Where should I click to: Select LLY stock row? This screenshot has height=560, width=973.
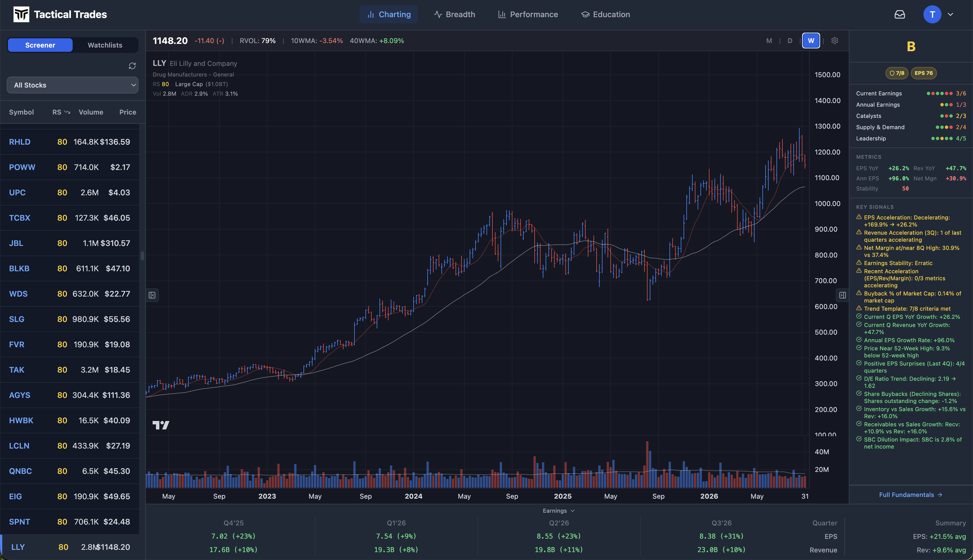click(70, 547)
